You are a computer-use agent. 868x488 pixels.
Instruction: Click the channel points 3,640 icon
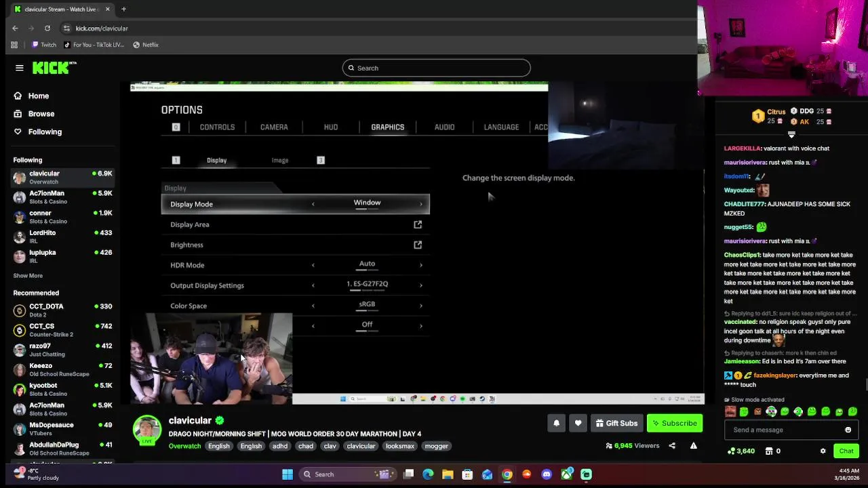(x=731, y=451)
